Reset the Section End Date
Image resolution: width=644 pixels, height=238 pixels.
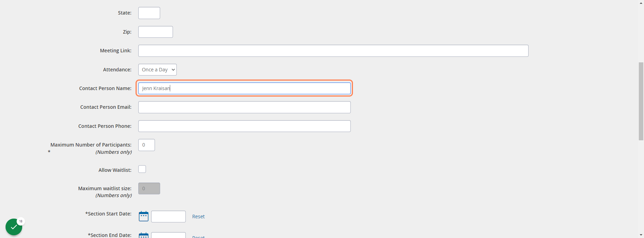point(198,237)
